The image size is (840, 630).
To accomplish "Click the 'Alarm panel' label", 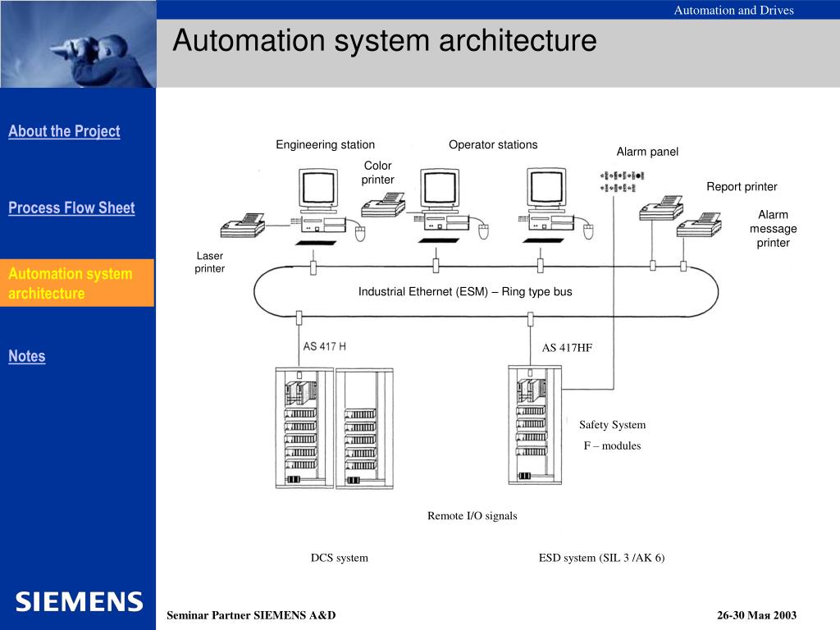I will point(647,152).
